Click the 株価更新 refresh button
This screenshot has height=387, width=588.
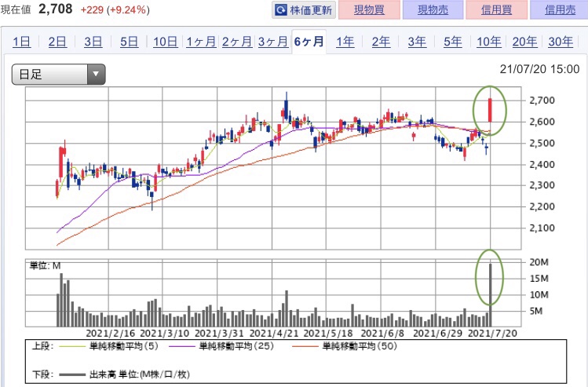click(303, 10)
